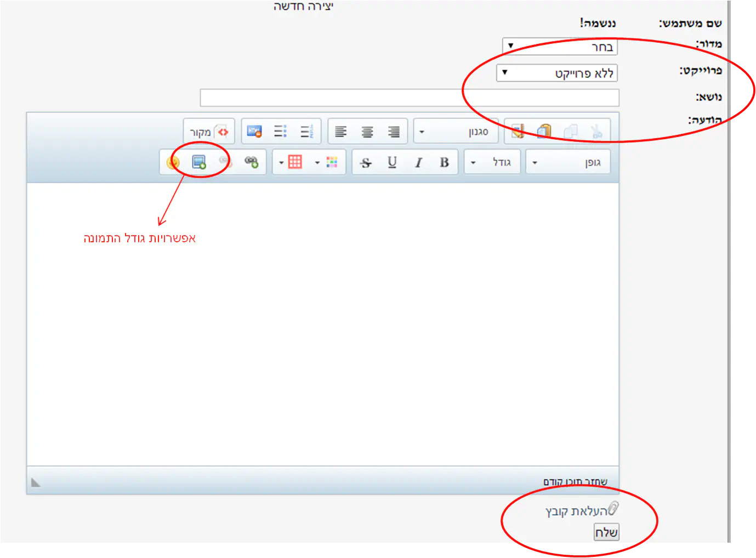
Task: Insert a hyperlink with the link icon
Action: click(251, 162)
